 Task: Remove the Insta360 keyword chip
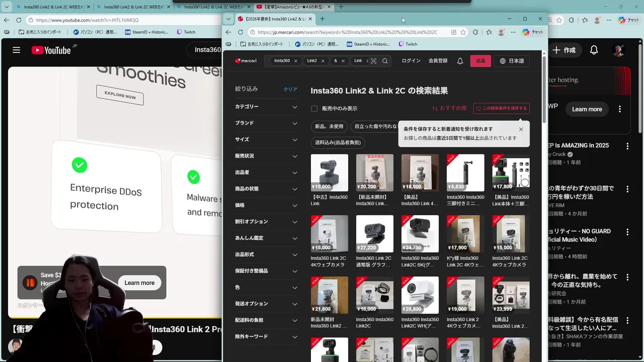(x=296, y=61)
